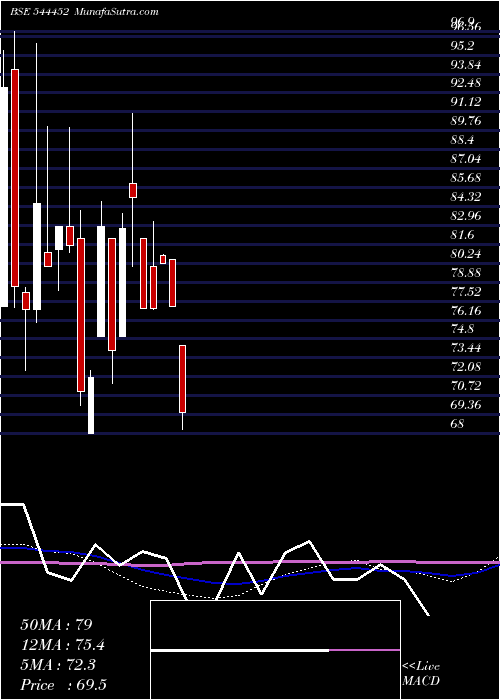Click the 91.12 price axis label
This screenshot has height=700, width=500.
(465, 103)
